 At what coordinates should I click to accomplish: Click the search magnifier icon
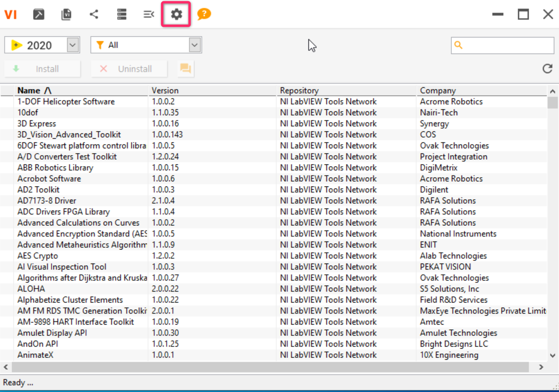[458, 45]
